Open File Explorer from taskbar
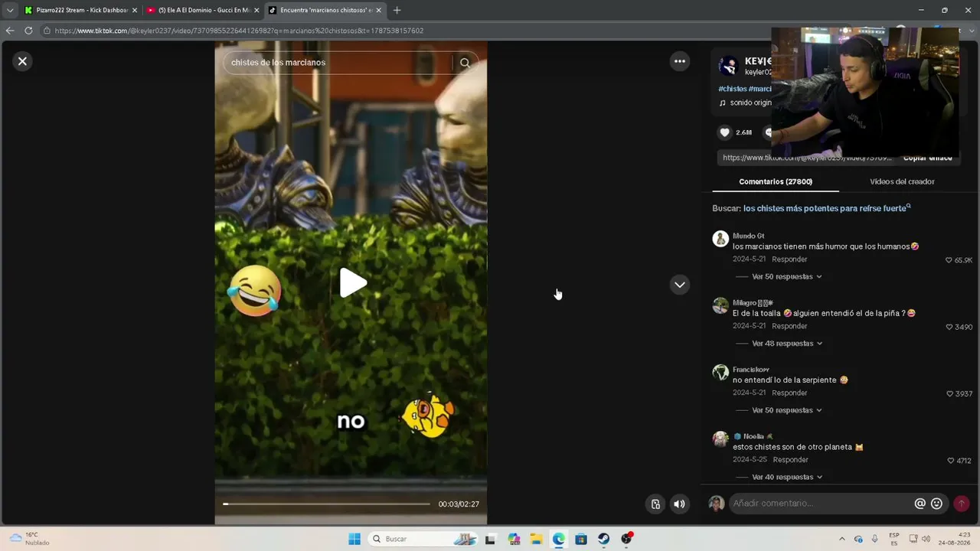This screenshot has width=980, height=551. 536,539
